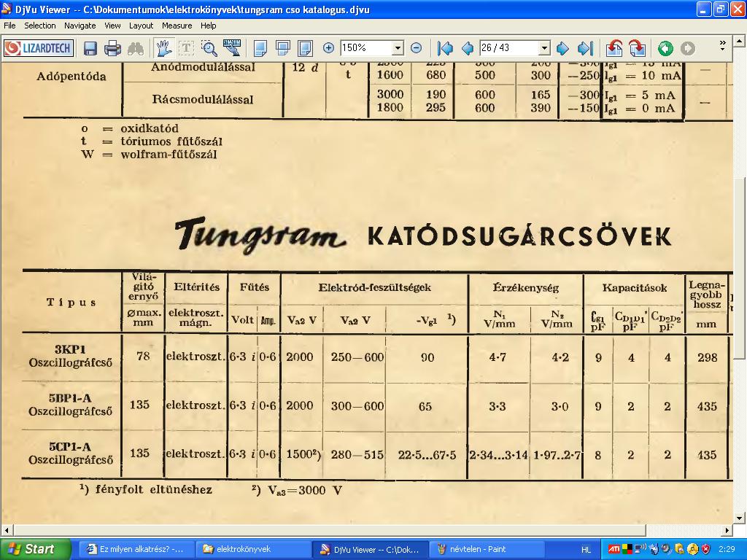Click the LizardTech logo button
The width and height of the screenshot is (747, 560).
click(38, 48)
